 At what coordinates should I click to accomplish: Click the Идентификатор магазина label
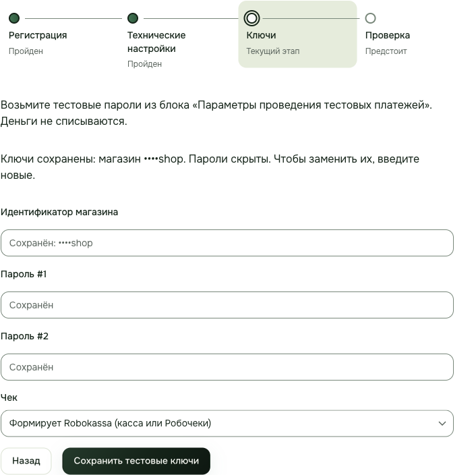(59, 212)
